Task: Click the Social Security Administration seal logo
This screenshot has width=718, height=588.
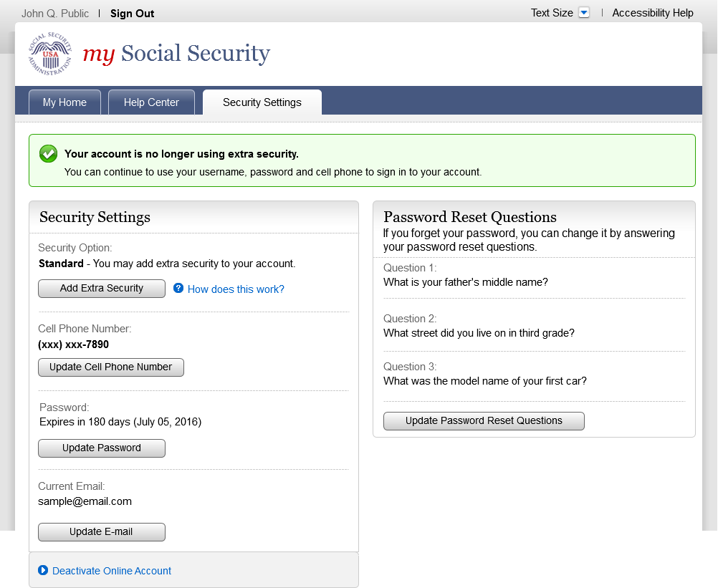Action: point(50,54)
